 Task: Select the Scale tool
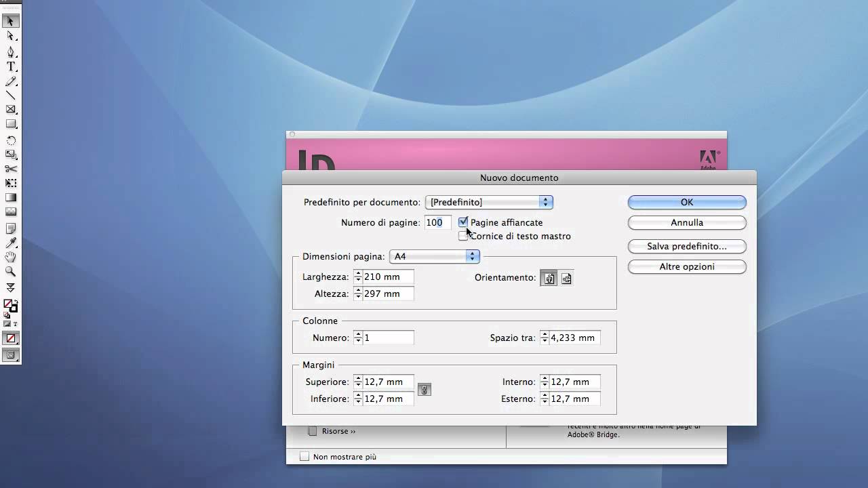(x=11, y=155)
